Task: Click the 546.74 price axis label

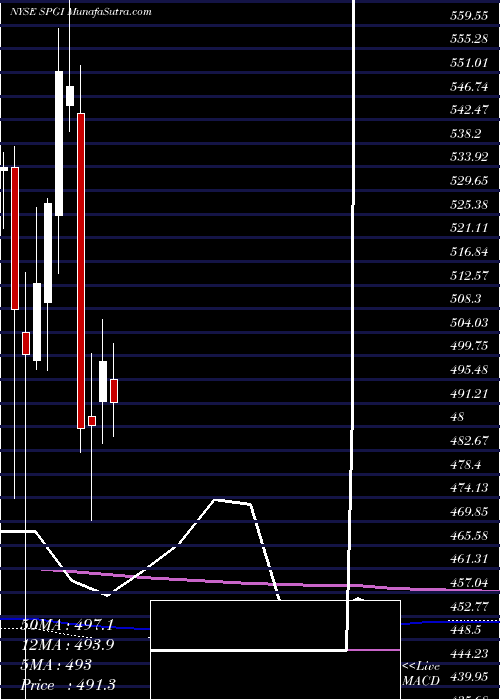Action: pos(468,88)
